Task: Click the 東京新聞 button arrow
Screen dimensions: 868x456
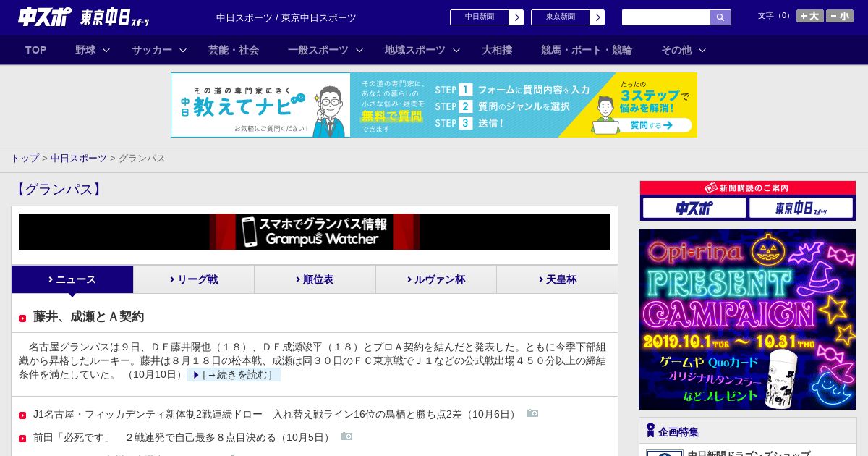Action: click(x=597, y=17)
